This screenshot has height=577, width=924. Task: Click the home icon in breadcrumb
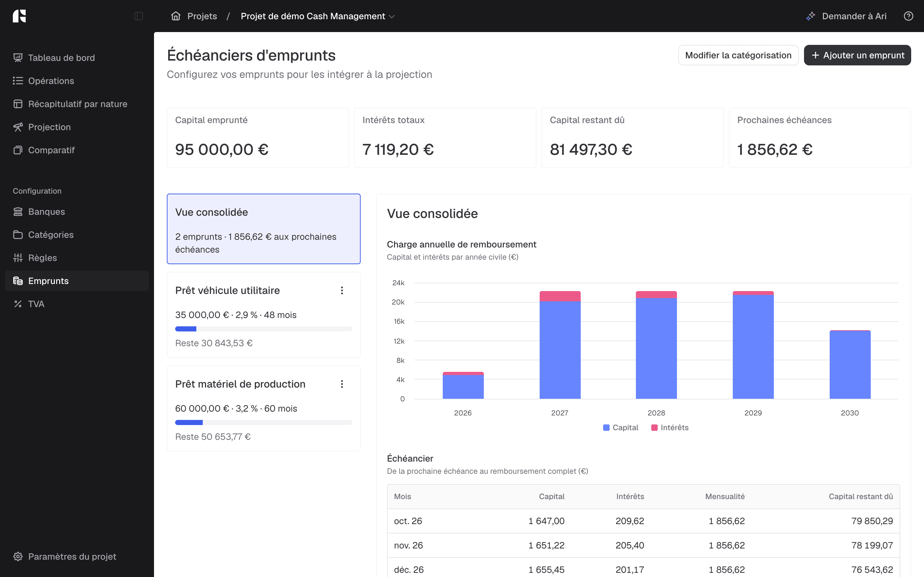click(x=175, y=16)
